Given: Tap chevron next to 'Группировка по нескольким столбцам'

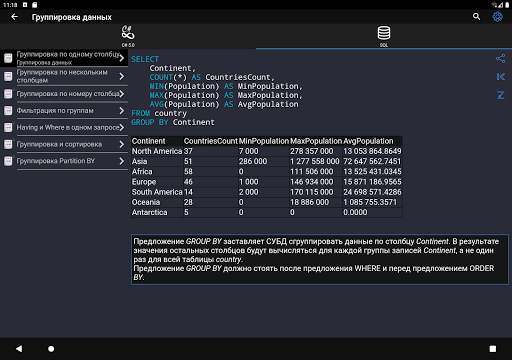Looking at the screenshot, I should pyautogui.click(x=122, y=76).
